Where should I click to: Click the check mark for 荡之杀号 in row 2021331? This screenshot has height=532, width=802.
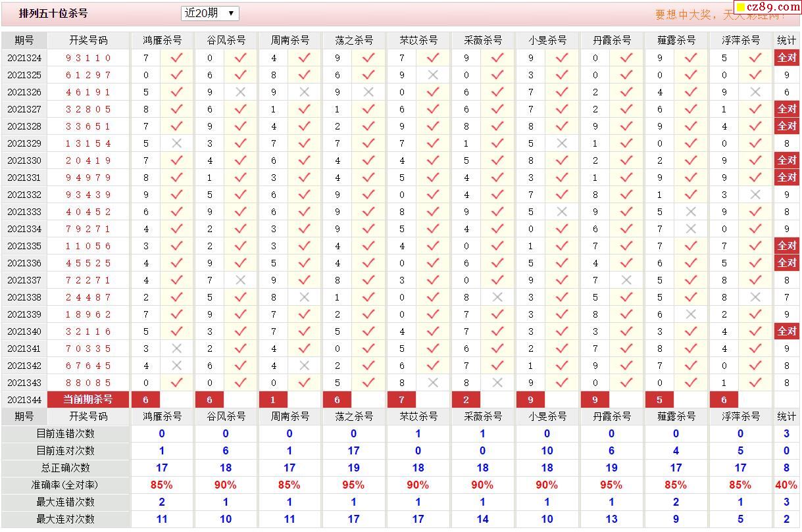[x=368, y=178]
